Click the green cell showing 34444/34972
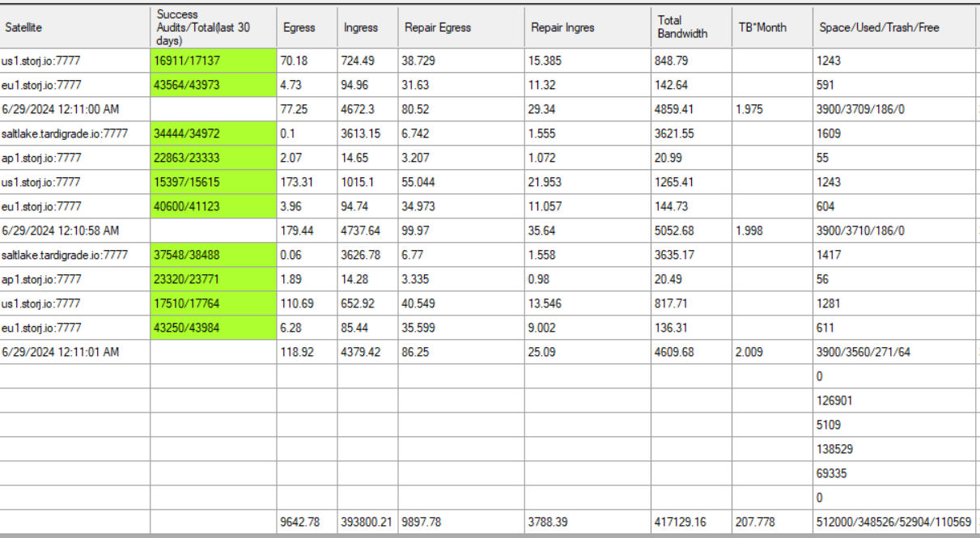This screenshot has height=538, width=980. click(x=213, y=133)
